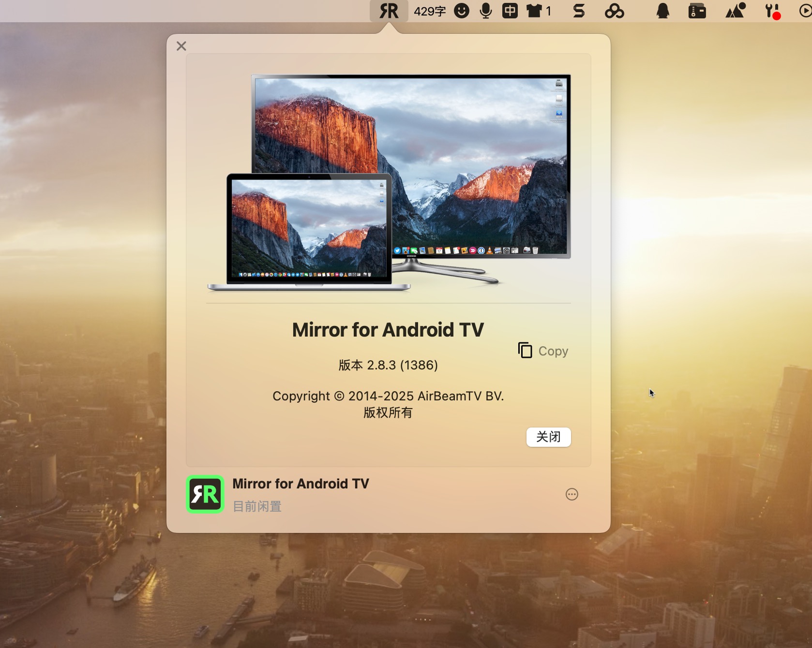The height and width of the screenshot is (648, 812).
Task: Open the Mirror for Android TV menu bar icon
Action: (x=389, y=11)
